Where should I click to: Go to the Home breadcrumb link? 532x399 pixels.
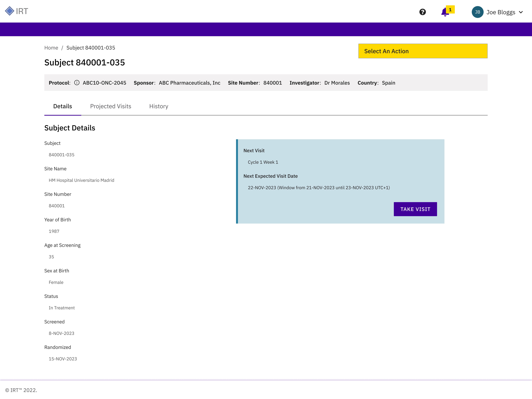51,48
